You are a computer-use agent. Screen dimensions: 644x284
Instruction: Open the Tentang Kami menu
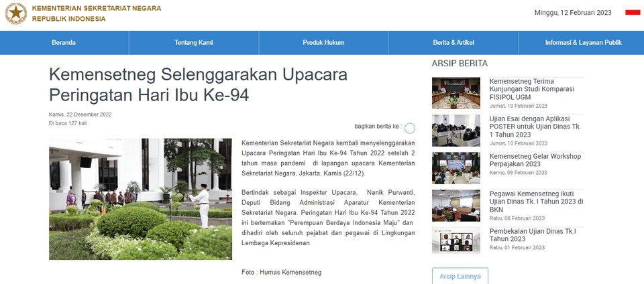[x=194, y=43]
